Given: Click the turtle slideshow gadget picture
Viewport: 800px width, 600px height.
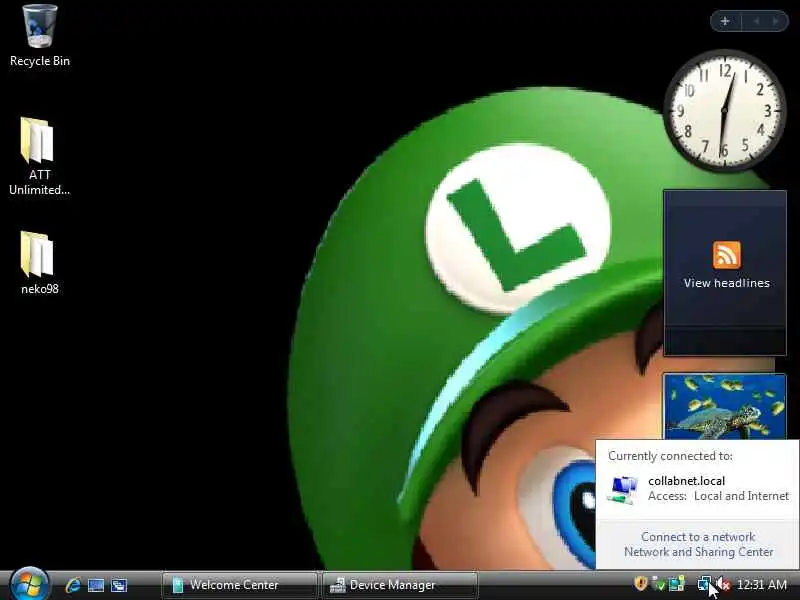Looking at the screenshot, I should pos(724,407).
